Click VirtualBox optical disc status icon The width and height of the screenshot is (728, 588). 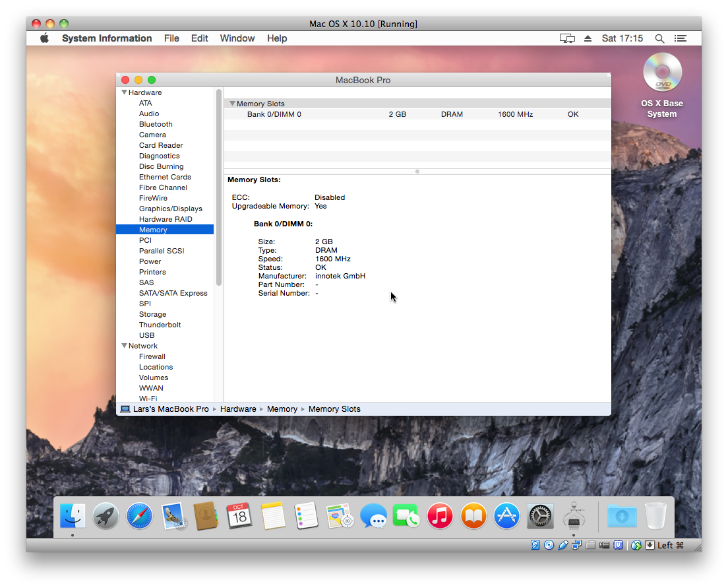[549, 545]
